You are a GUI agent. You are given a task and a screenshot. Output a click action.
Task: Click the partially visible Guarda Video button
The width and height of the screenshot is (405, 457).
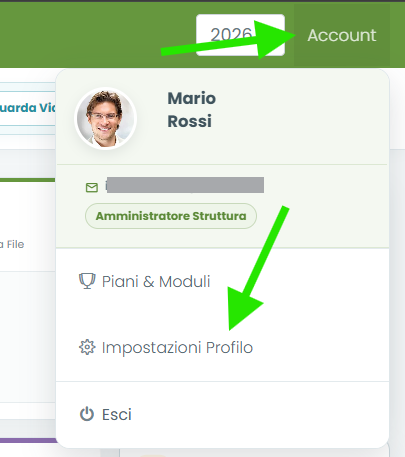[27, 108]
